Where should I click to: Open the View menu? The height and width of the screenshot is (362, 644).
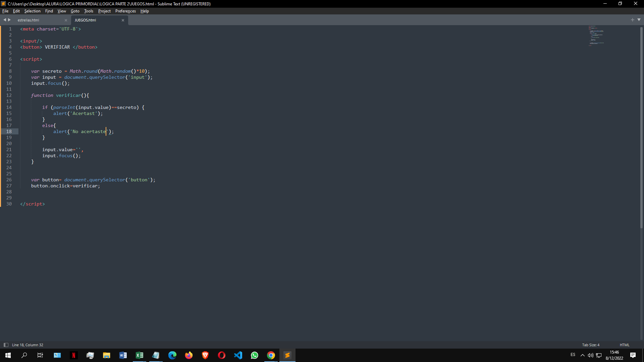click(x=62, y=11)
